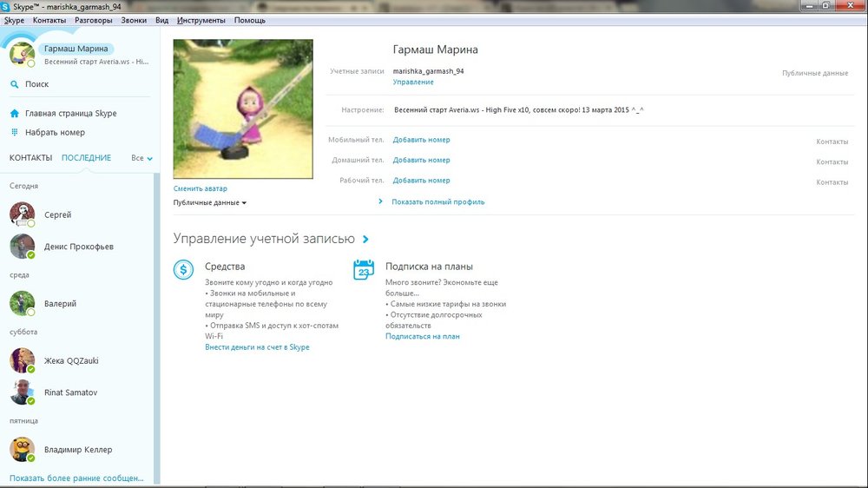Click the Skype logo in title bar
868x488 pixels.
coord(5,7)
